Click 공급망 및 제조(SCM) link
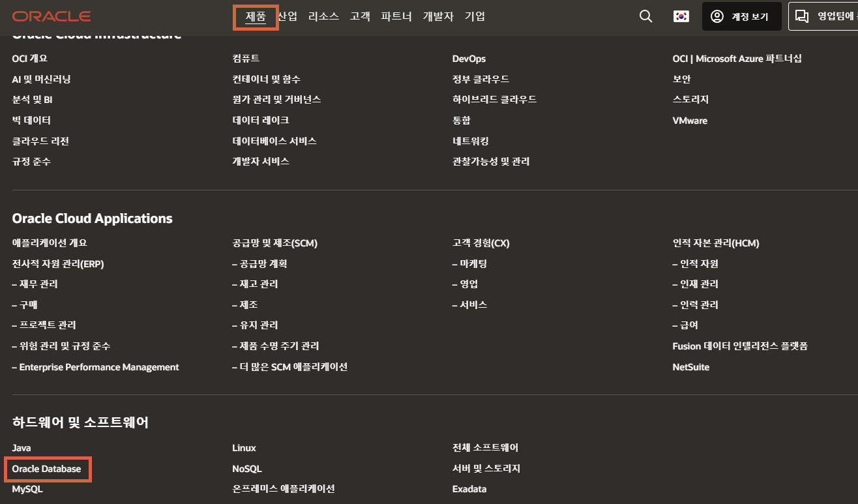Viewport: 858px width, 504px height. pyautogui.click(x=275, y=243)
